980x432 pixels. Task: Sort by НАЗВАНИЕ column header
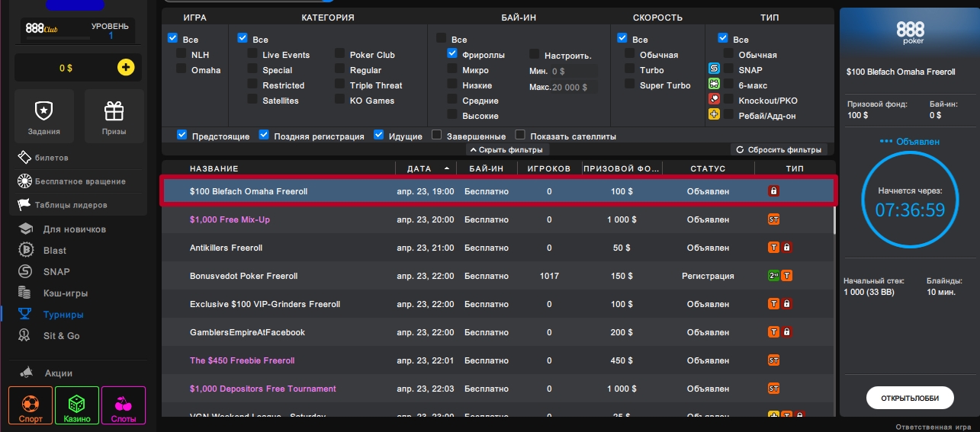214,168
